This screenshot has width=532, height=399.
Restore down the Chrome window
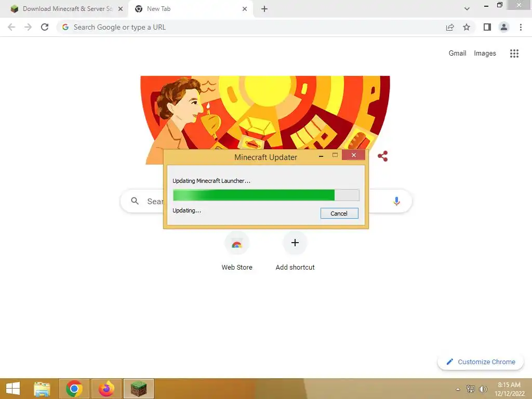(499, 5)
